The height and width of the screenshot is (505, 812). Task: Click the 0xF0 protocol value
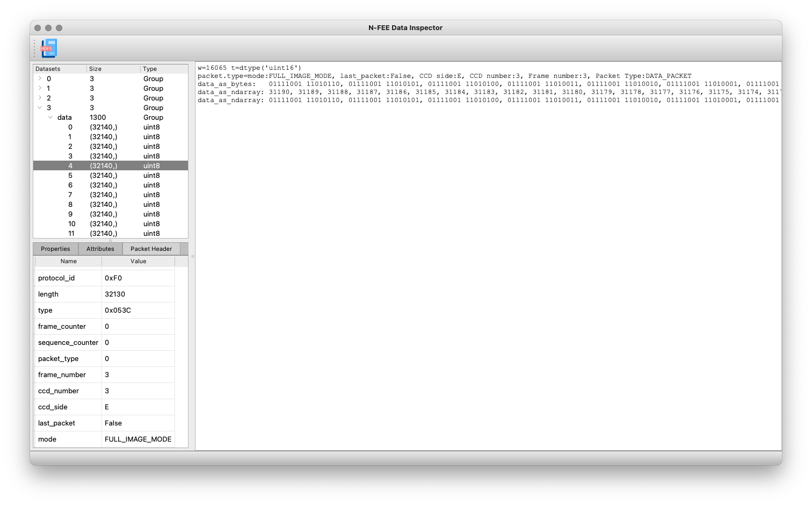[x=113, y=278]
